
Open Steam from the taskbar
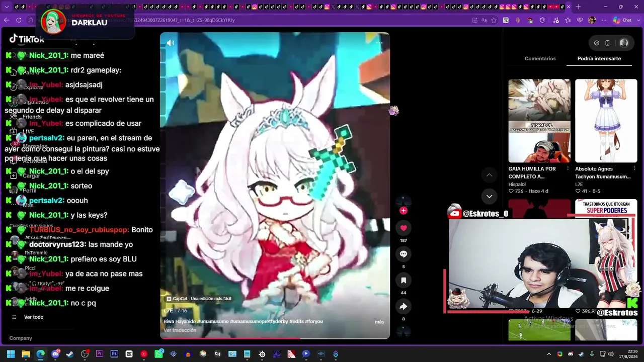[70, 354]
